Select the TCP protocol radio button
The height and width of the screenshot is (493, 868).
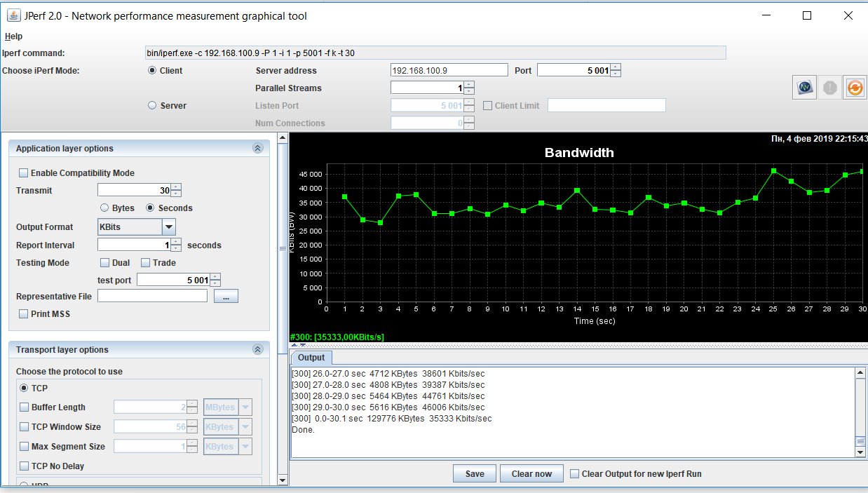[x=25, y=389]
